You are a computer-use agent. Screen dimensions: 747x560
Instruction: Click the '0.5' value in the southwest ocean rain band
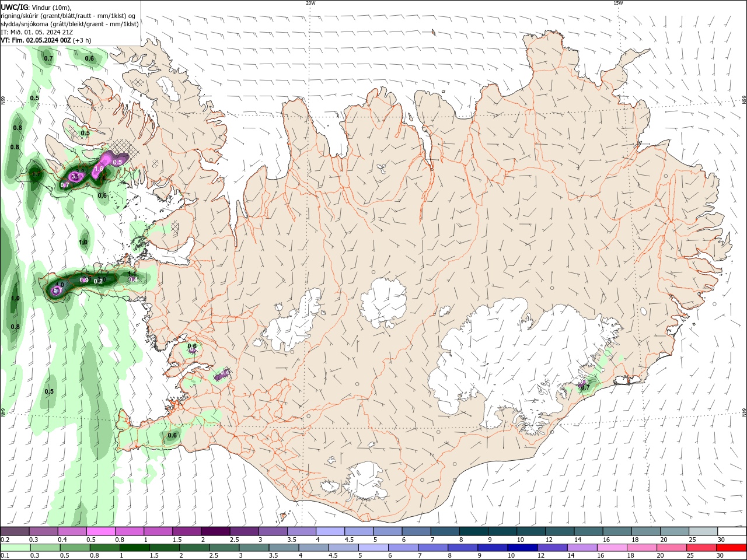(49, 391)
